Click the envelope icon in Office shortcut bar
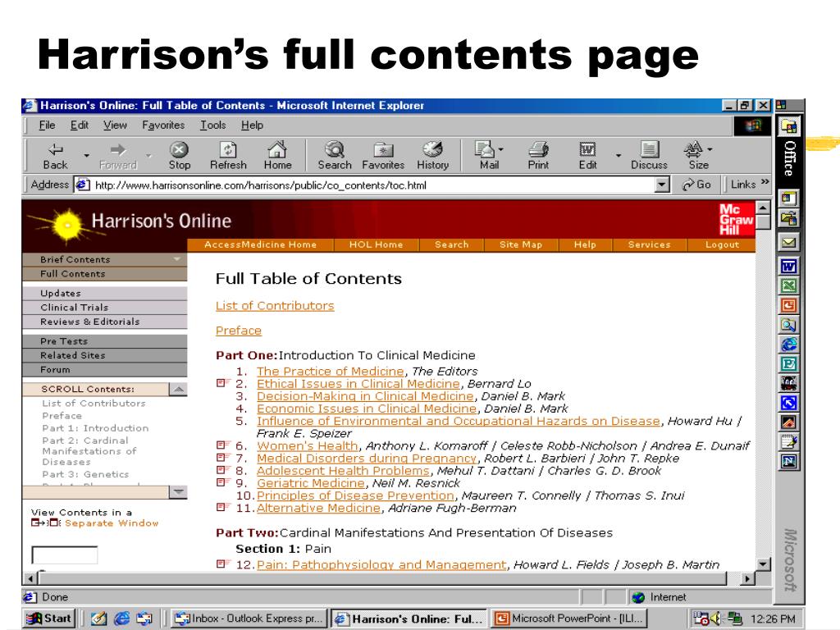 [788, 243]
